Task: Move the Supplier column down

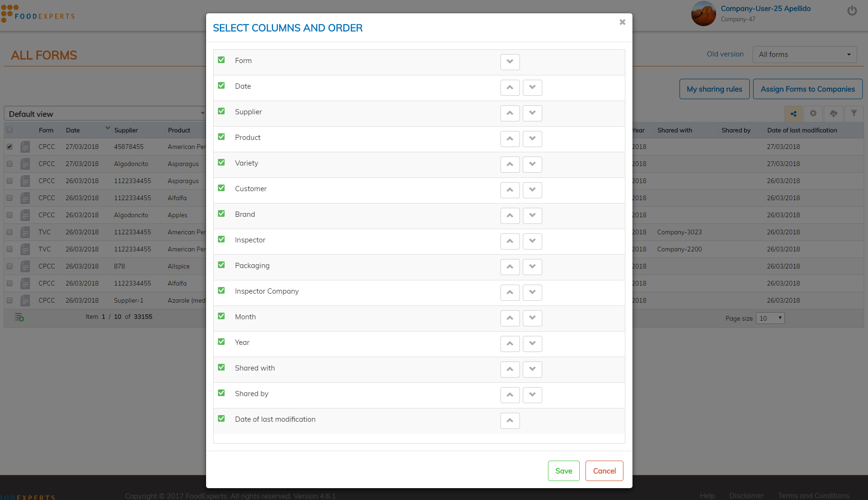Action: point(532,113)
